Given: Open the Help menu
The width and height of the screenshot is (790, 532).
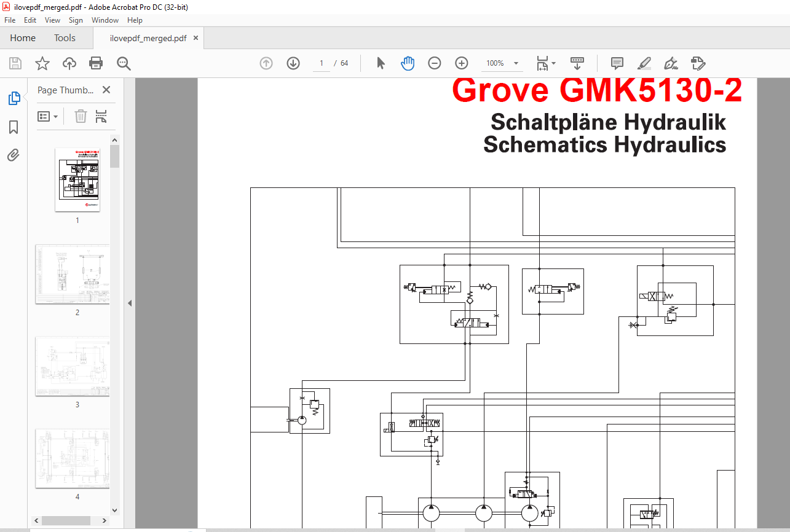Looking at the screenshot, I should tap(135, 20).
